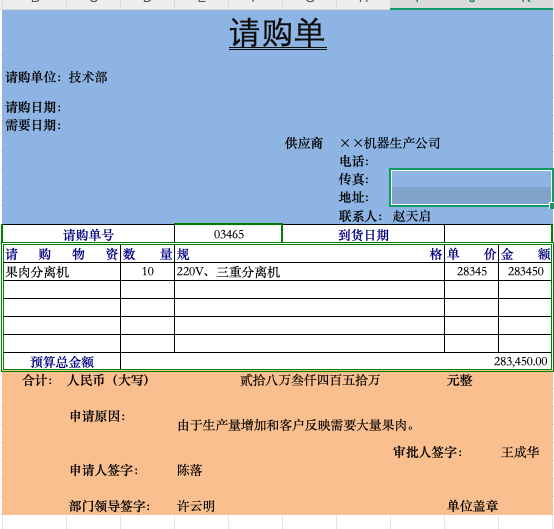The width and height of the screenshot is (554, 529).
Task: Click the selected empty cell beside 传真
Action: 471,179
